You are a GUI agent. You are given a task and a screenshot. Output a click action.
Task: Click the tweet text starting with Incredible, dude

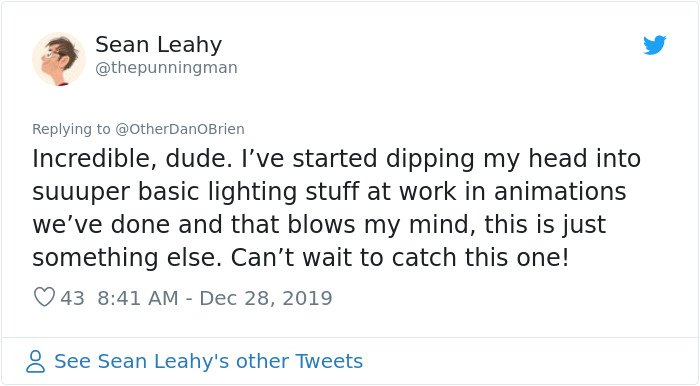click(x=337, y=208)
